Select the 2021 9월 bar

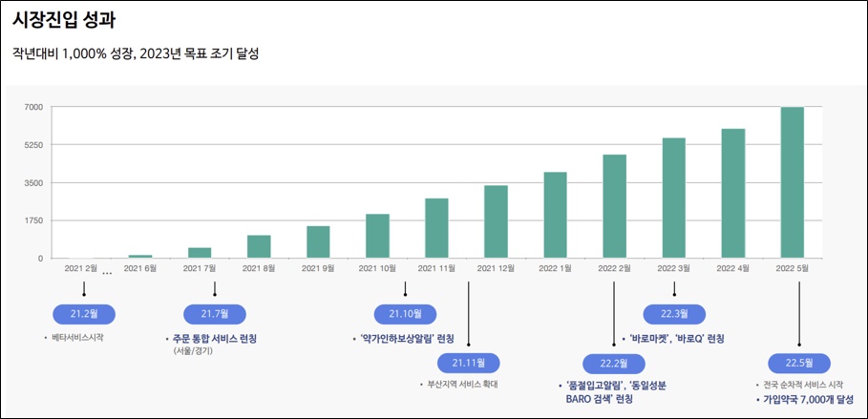(x=318, y=242)
